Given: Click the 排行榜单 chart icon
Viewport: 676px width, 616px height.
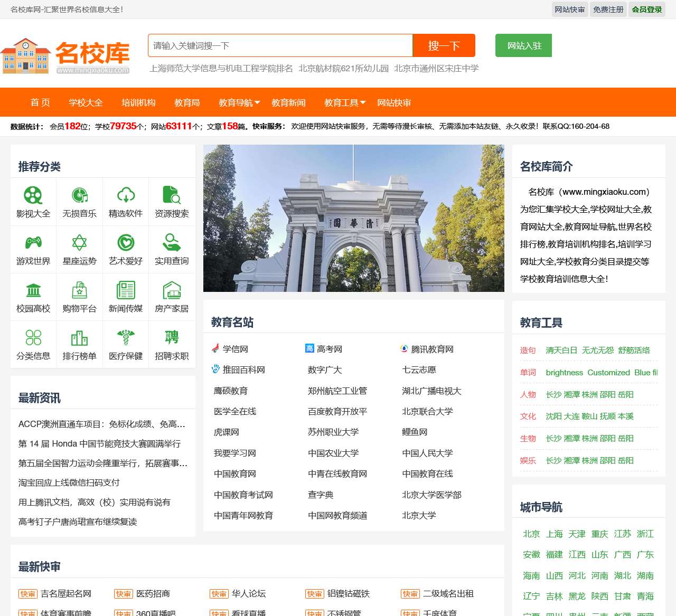Looking at the screenshot, I should (x=79, y=338).
